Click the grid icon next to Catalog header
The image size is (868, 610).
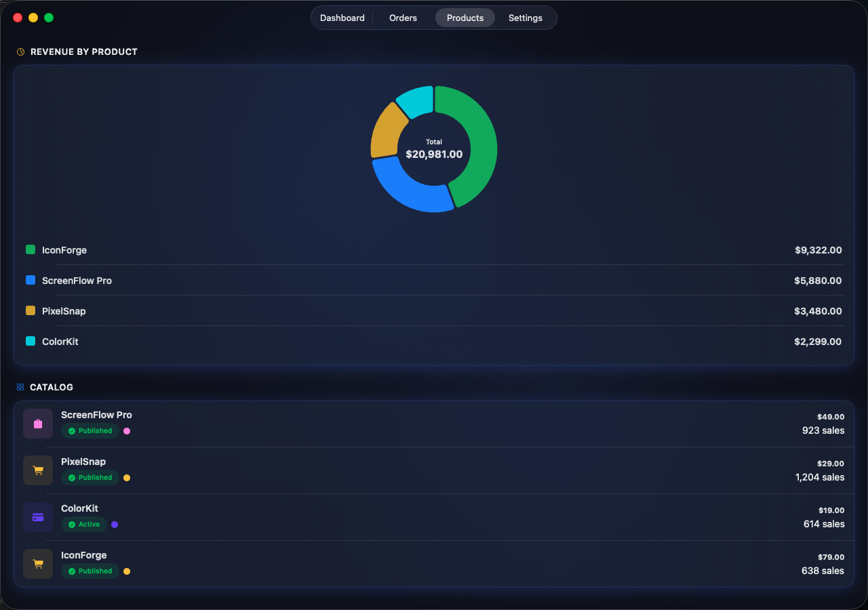[20, 387]
